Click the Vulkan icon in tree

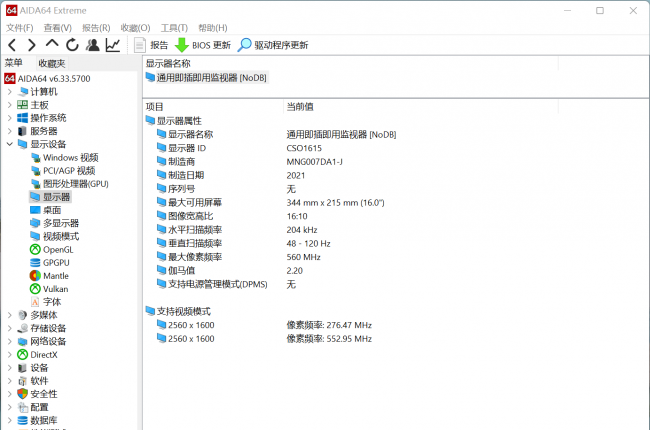coord(35,289)
